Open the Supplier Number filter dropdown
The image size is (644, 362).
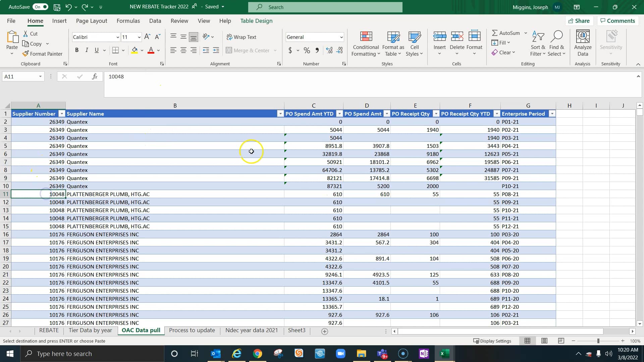coord(61,114)
